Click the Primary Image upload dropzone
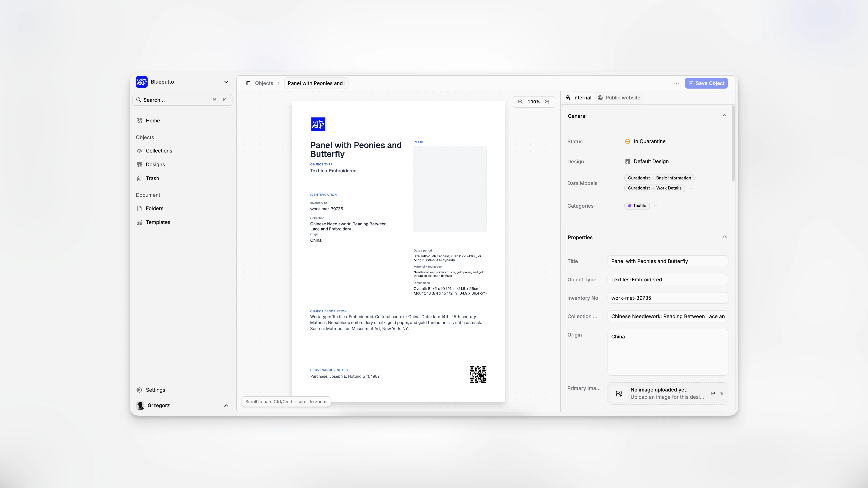This screenshot has height=488, width=868. click(x=668, y=393)
